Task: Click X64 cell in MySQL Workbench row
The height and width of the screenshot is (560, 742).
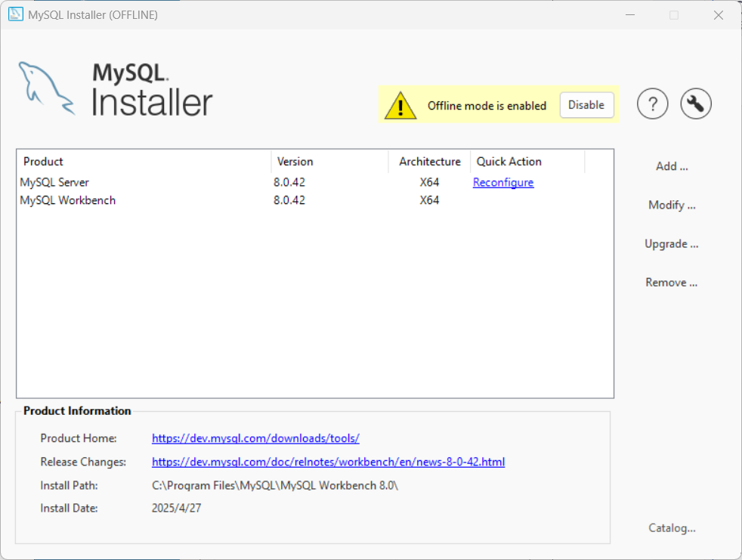Action: click(429, 200)
